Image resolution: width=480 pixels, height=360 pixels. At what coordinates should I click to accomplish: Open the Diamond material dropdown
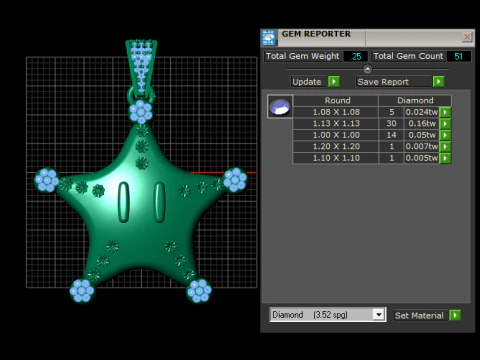378,315
